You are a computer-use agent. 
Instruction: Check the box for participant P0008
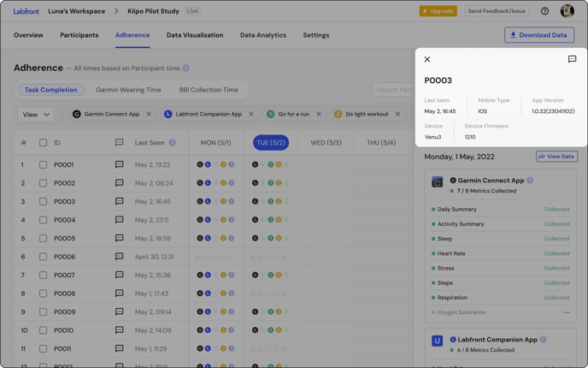[43, 294]
